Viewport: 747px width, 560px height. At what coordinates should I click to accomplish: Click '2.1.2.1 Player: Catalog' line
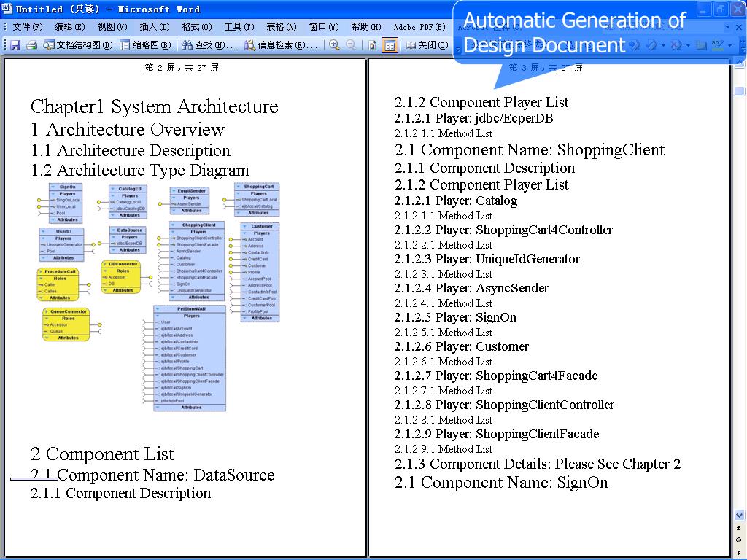[455, 201]
